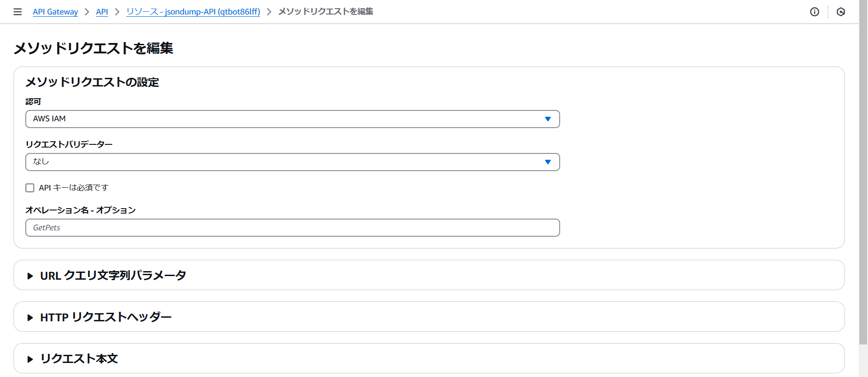Click the info panel icon
This screenshot has height=377, width=868.
[814, 12]
